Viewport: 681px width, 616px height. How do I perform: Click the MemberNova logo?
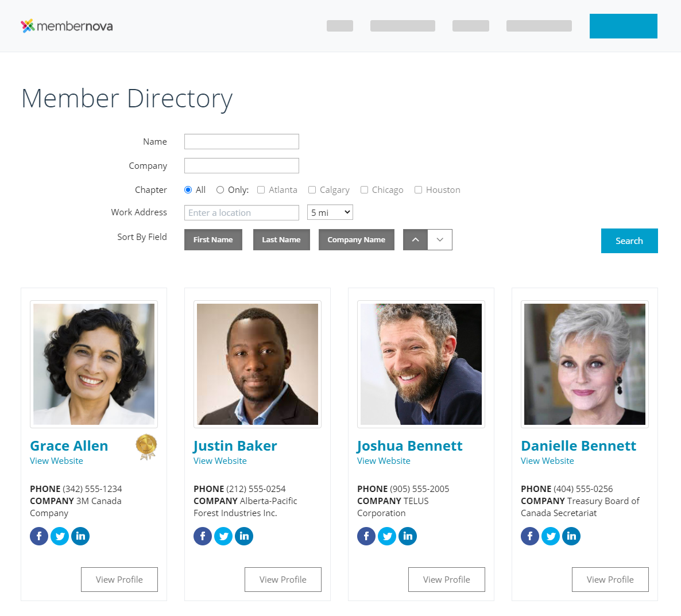tap(67, 26)
